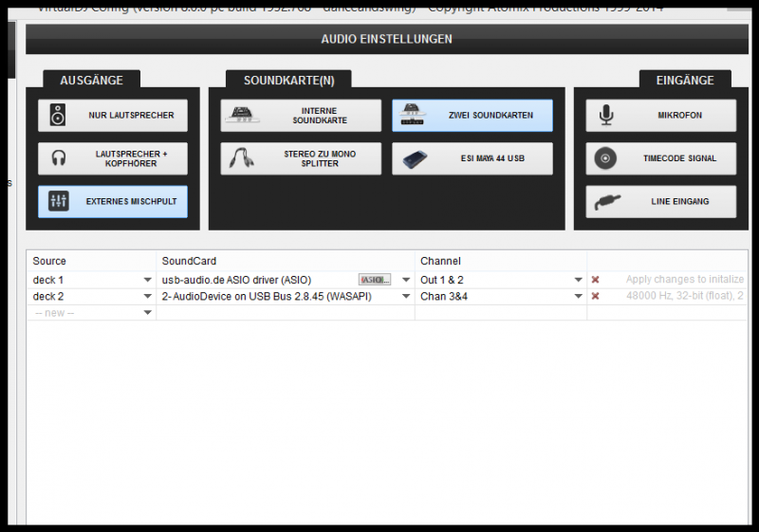Viewport: 759px width, 532px height.
Task: Select Externes Mischpult output option
Action: coord(113,201)
